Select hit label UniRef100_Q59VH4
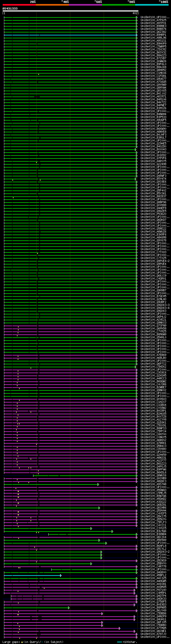The height and width of the screenshot is (644, 171). point(153,511)
